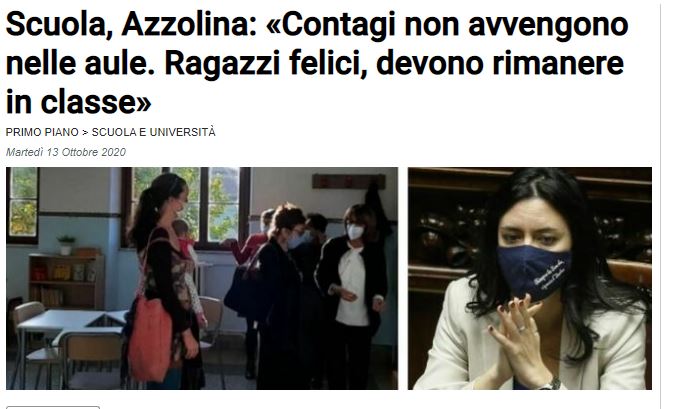Click the page's right-edge vertical border line
Screen dimensions: 674x409
pos(661,204)
